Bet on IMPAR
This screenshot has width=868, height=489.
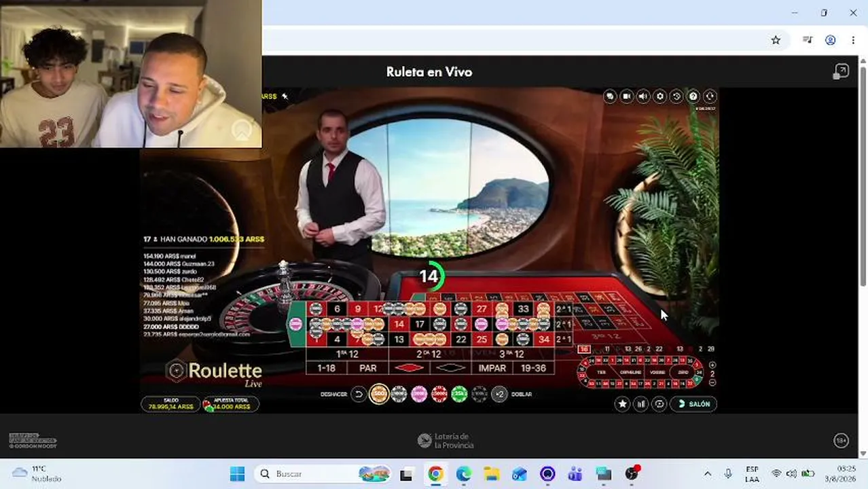tap(492, 368)
